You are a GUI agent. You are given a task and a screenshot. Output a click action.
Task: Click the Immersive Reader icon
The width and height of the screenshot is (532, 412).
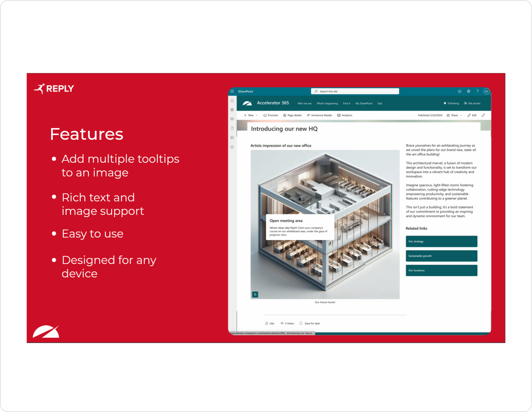(320, 115)
